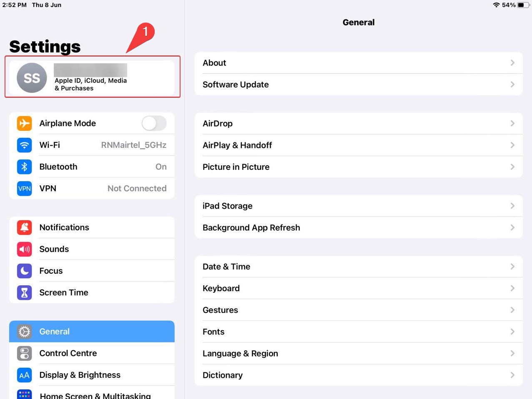The height and width of the screenshot is (399, 532).
Task: Tap the Keyboard row chevron
Action: pyautogui.click(x=512, y=289)
